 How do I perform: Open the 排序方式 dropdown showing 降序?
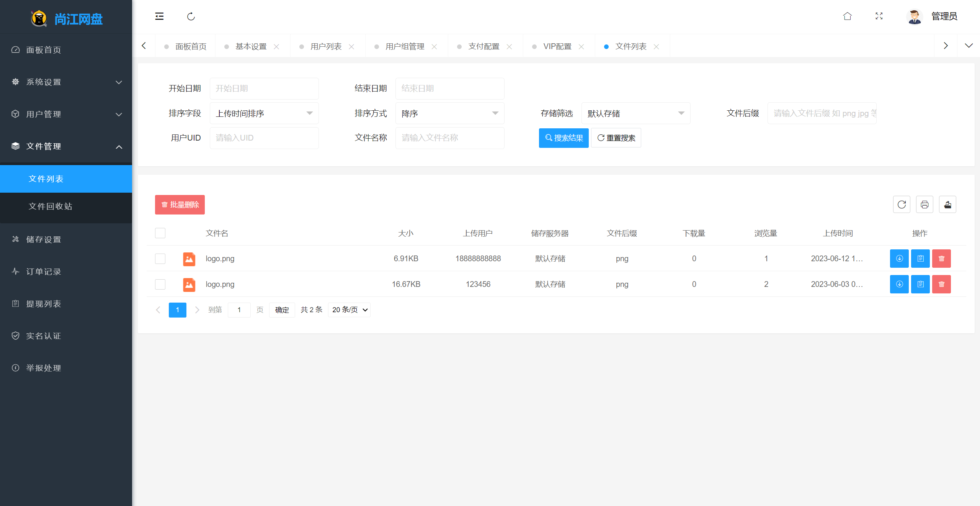450,113
